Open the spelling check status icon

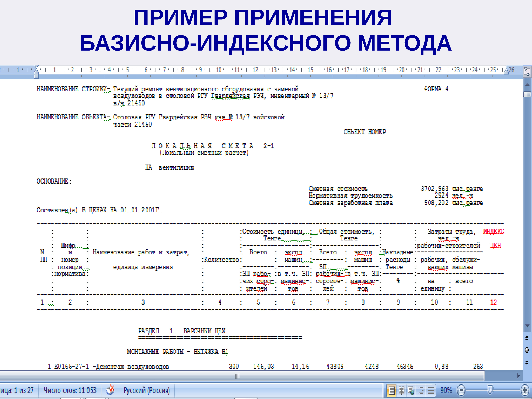pos(111,390)
